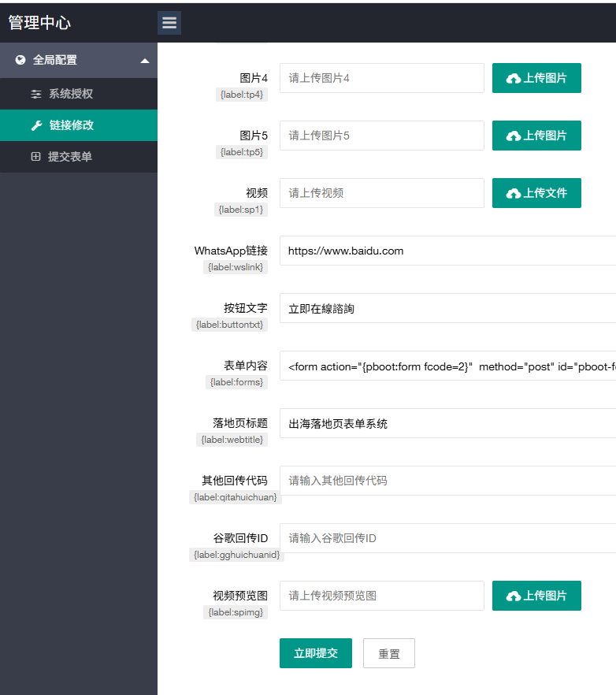
Task: Submit the form with 立即提交
Action: tap(315, 653)
